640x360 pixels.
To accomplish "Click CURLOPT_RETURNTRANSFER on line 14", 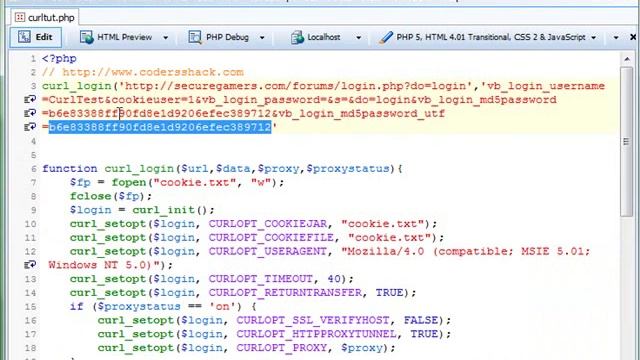I will click(285, 293).
